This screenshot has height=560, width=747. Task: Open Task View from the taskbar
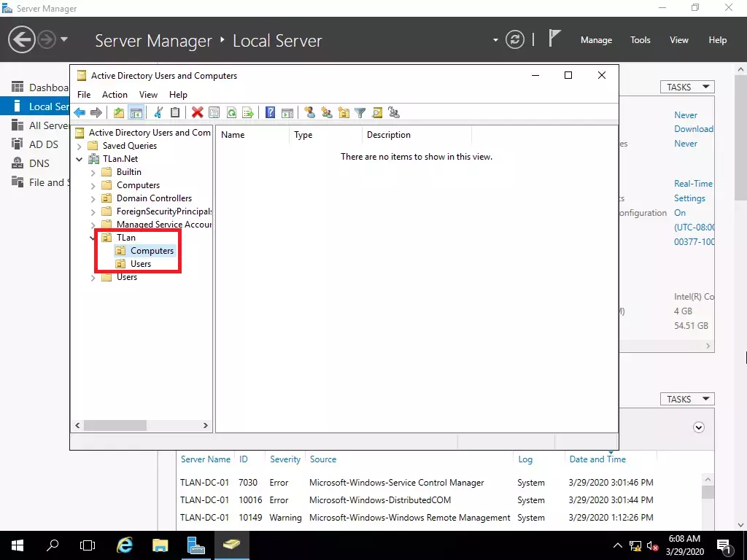tap(88, 545)
